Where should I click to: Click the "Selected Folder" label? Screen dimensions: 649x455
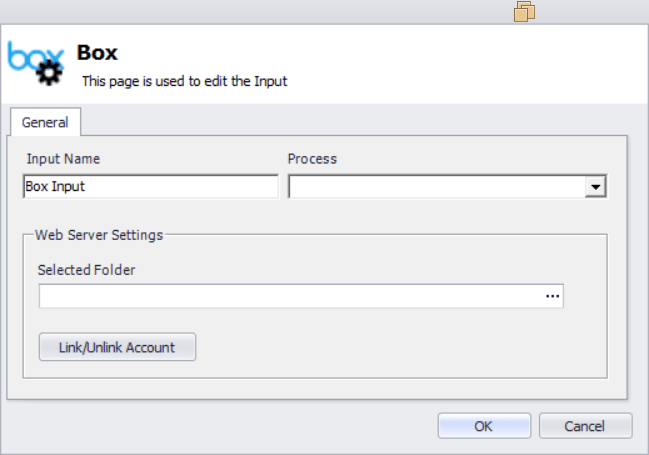87,270
